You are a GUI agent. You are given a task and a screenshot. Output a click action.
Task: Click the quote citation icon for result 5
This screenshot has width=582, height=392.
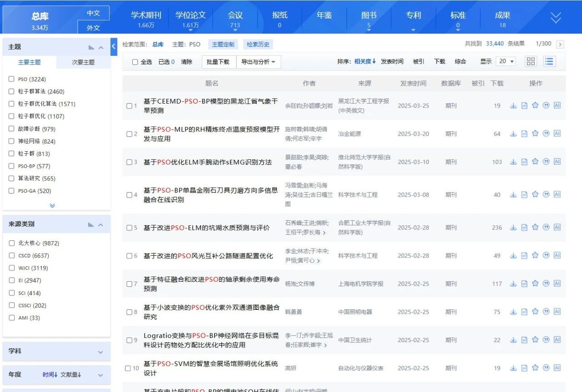point(546,227)
